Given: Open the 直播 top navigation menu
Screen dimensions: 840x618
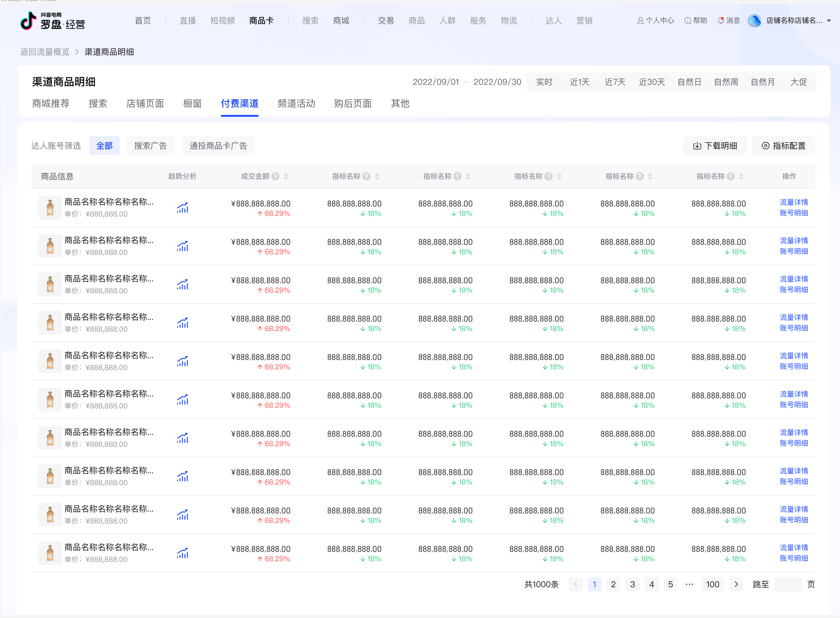Looking at the screenshot, I should pos(188,21).
